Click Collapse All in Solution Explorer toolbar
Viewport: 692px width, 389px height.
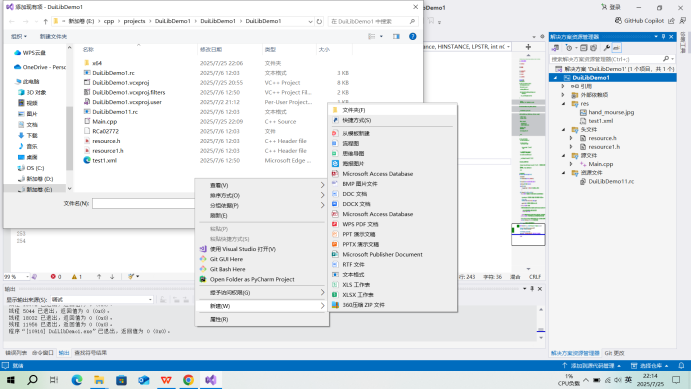583,48
